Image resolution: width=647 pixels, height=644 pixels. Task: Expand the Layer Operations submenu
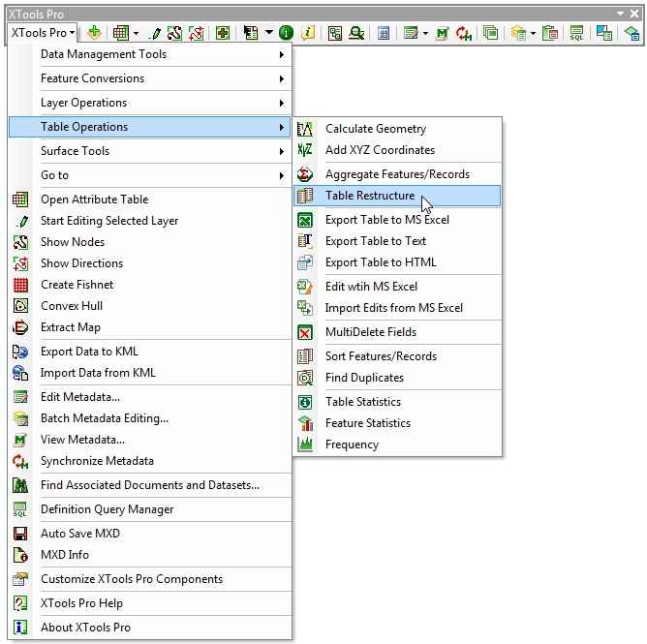point(150,103)
